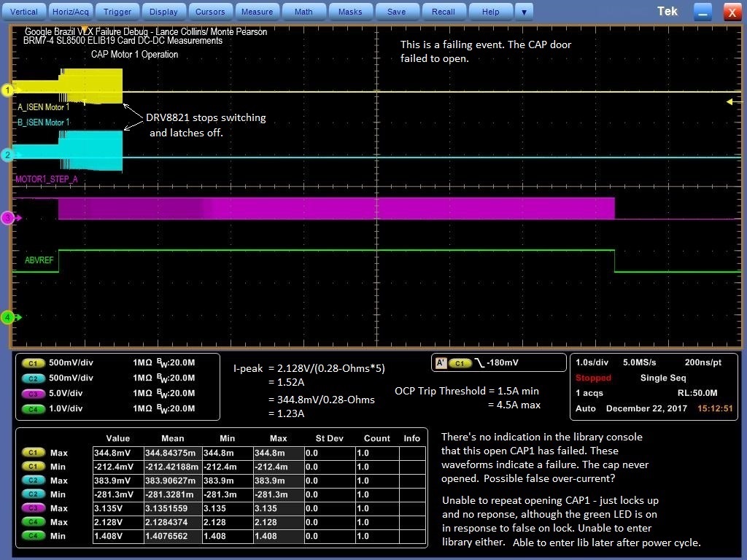
Task: Select channel 4 green ground marker
Action: (x=8, y=316)
